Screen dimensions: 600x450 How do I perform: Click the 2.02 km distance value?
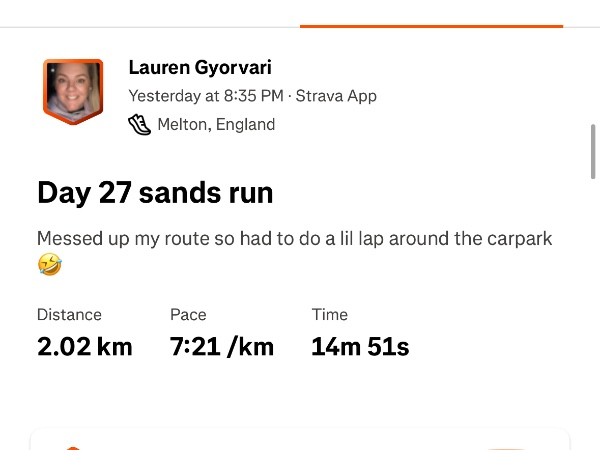(84, 347)
